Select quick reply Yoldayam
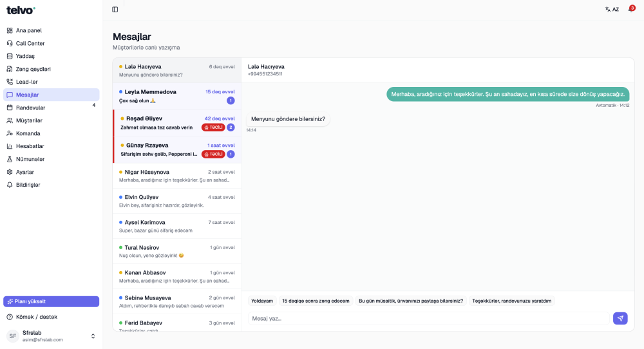This screenshot has width=644, height=349. pyautogui.click(x=262, y=301)
